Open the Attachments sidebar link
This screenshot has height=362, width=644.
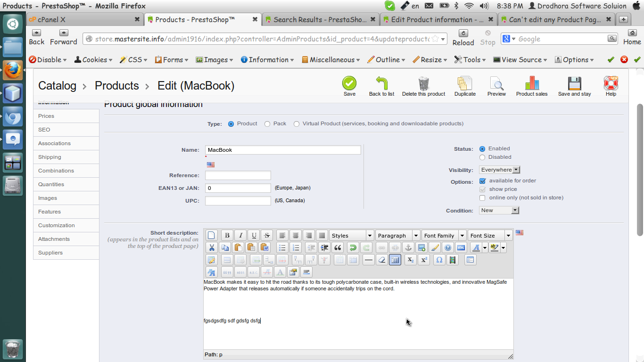[x=66, y=239]
